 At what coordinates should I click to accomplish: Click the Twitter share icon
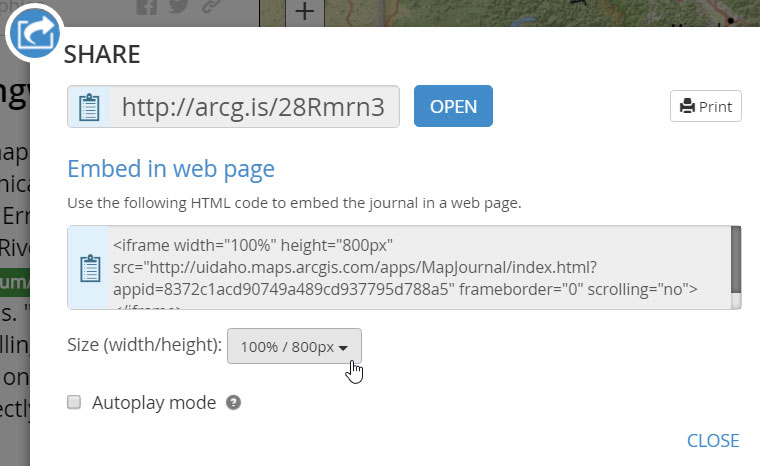[179, 7]
